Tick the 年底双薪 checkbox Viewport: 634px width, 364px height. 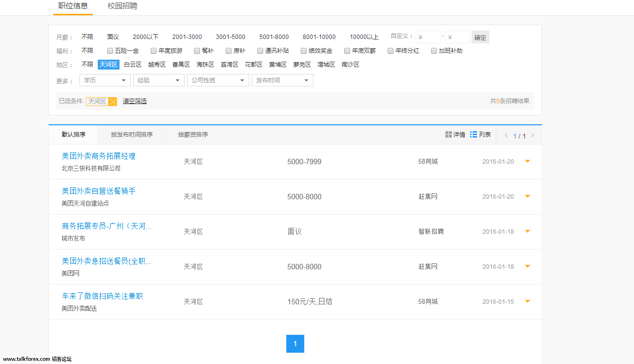tap(347, 51)
